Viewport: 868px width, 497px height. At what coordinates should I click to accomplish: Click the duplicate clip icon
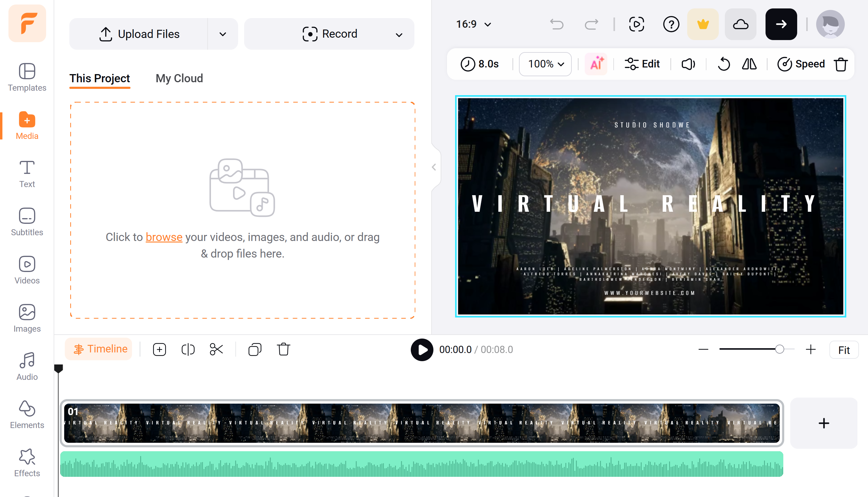point(255,349)
